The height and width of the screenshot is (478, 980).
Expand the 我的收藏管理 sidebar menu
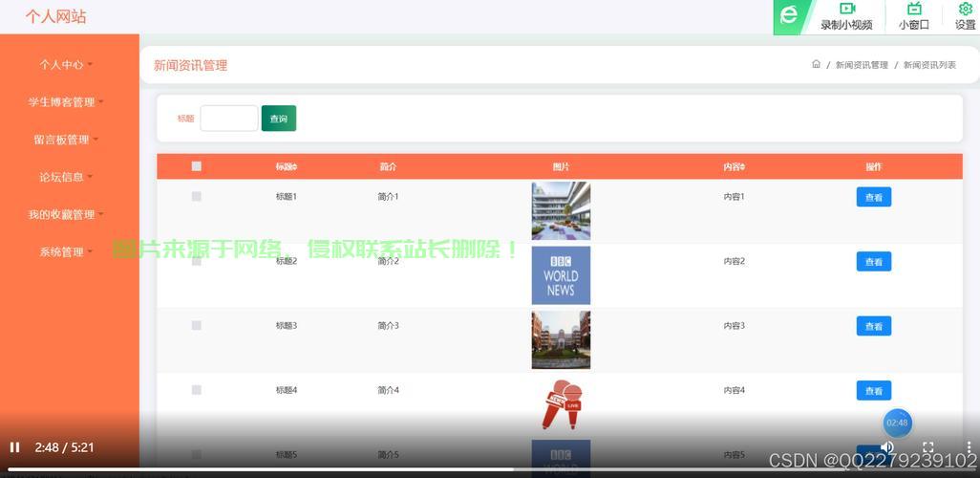[x=66, y=214]
